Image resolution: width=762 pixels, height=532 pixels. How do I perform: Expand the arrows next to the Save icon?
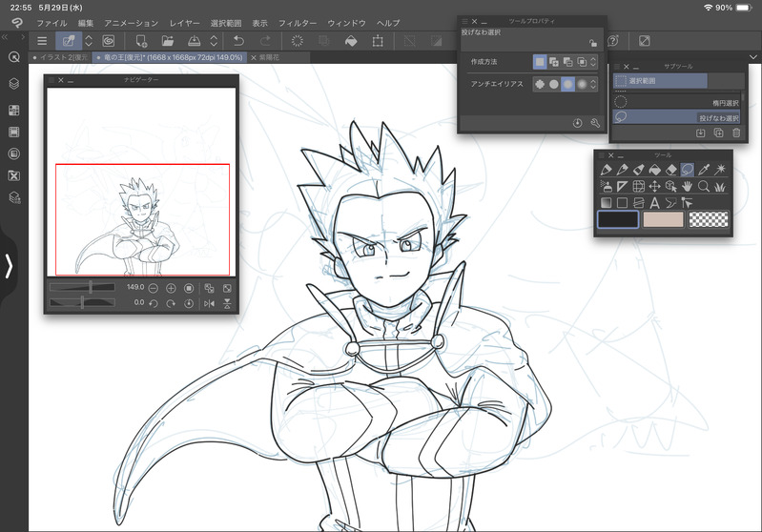click(214, 41)
